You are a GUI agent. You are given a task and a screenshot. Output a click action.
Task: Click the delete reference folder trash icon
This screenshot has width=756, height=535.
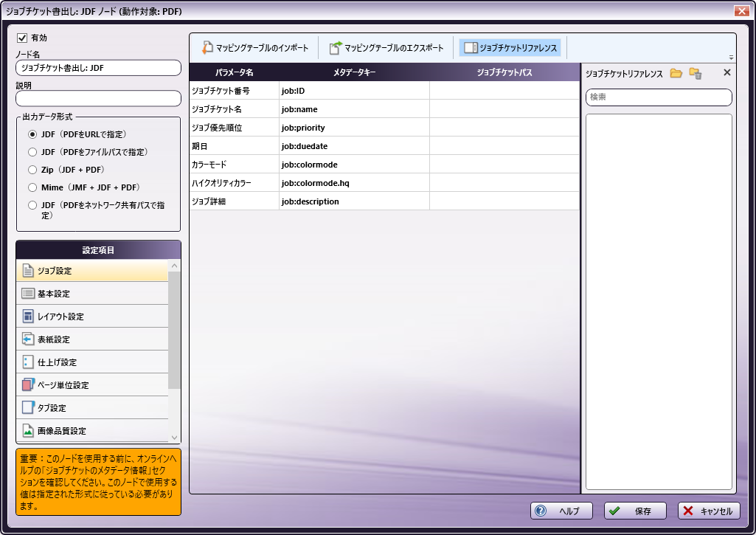point(696,73)
